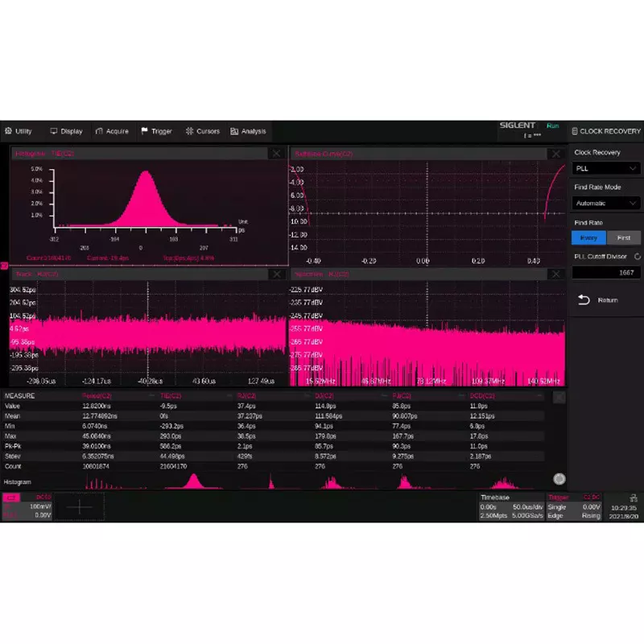This screenshot has height=644, width=644.
Task: Click the 100mV/ channel scale value
Action: coord(40,507)
